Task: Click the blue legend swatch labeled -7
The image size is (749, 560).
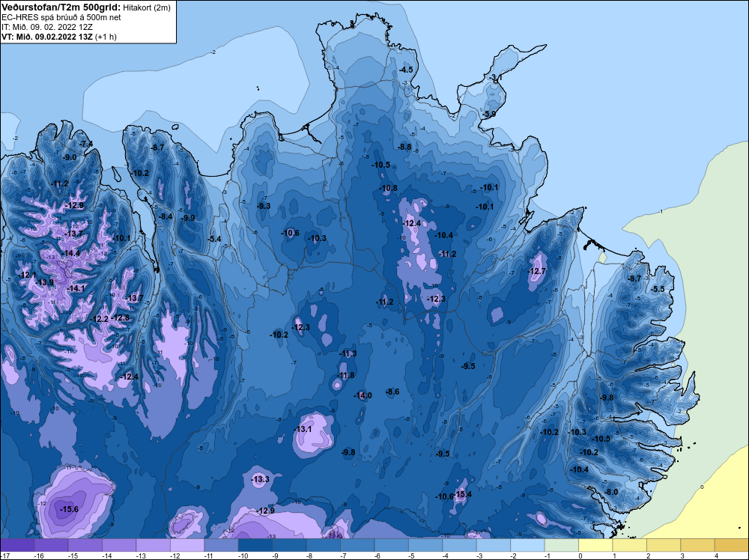Action: click(357, 545)
